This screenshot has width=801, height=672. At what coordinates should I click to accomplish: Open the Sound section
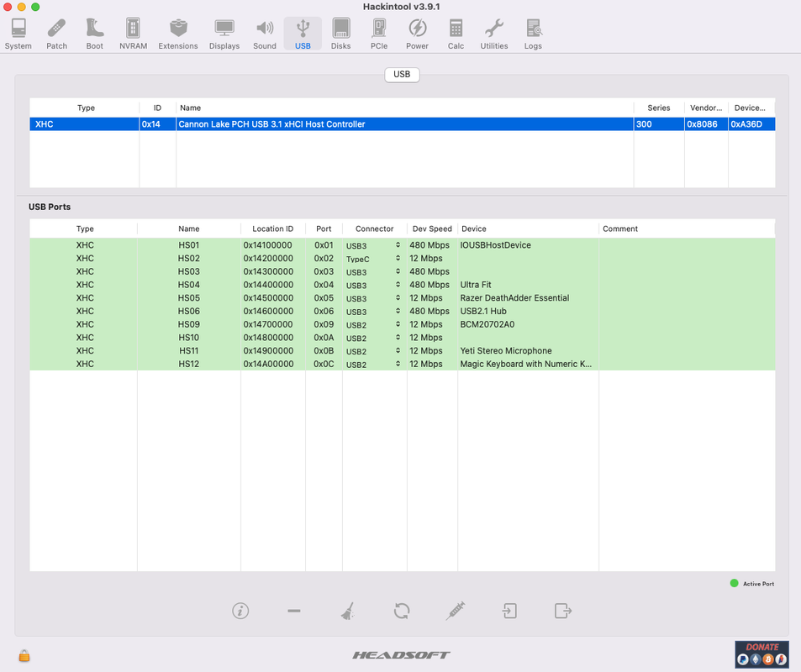pyautogui.click(x=265, y=34)
